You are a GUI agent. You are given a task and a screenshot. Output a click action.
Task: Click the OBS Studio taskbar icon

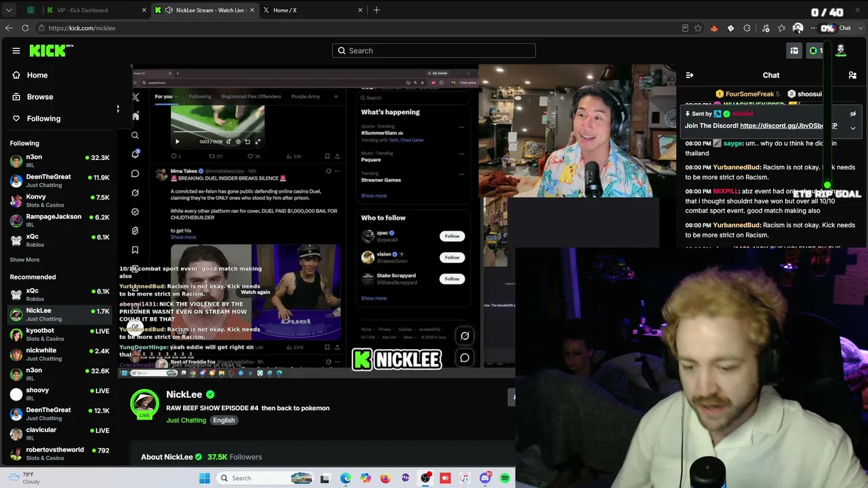coord(425,478)
